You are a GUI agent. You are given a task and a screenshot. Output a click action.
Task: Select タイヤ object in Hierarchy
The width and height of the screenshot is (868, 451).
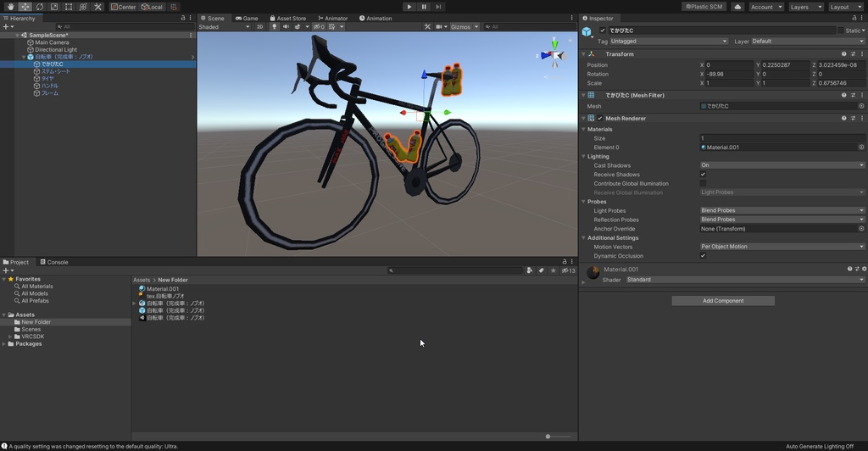[x=47, y=79]
